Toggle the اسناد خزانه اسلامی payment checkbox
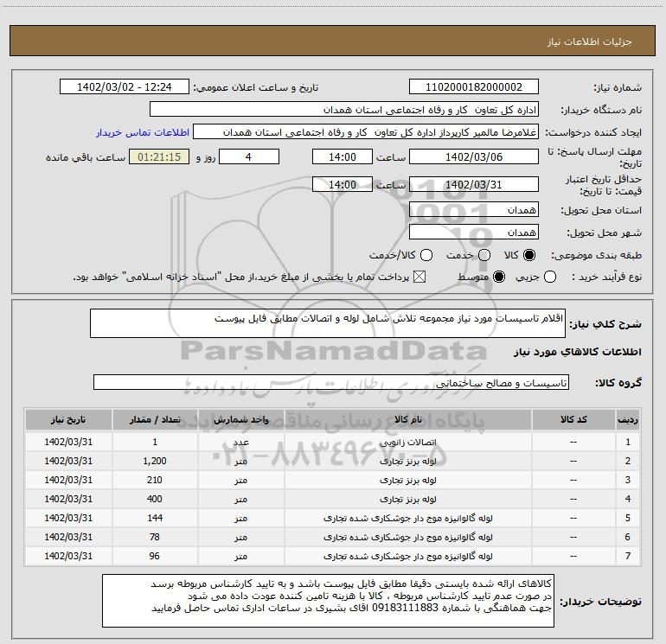 click(x=419, y=277)
